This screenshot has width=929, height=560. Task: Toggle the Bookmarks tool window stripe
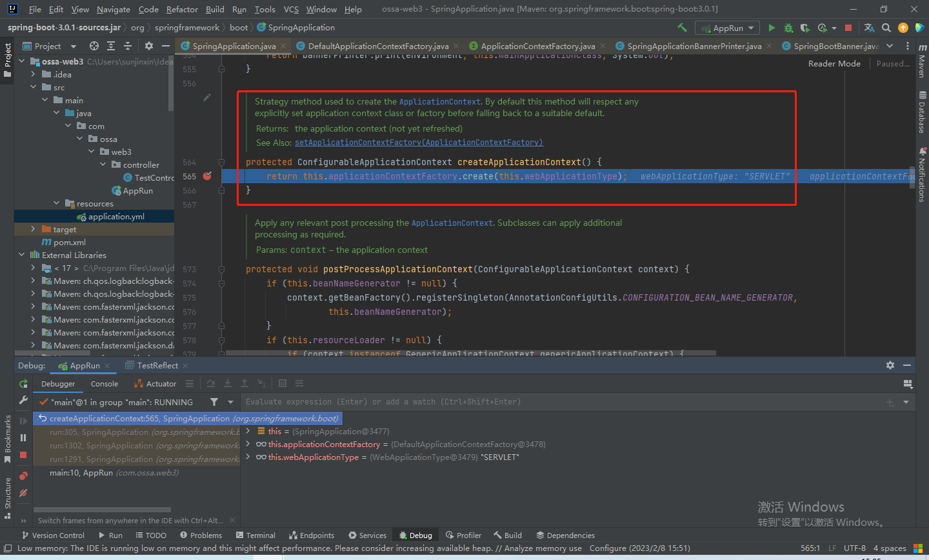click(x=8, y=439)
